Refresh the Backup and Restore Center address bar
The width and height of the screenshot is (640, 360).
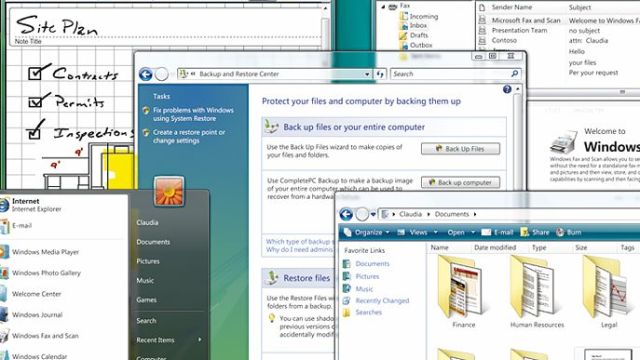(x=380, y=74)
